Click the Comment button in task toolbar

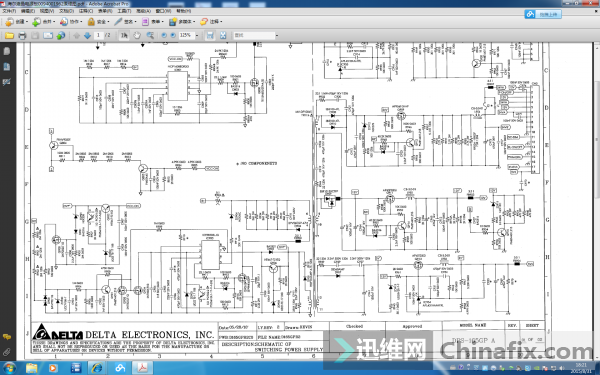click(211, 22)
